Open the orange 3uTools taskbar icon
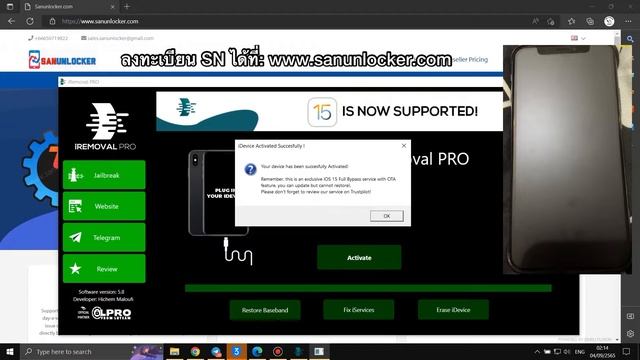 [236, 351]
